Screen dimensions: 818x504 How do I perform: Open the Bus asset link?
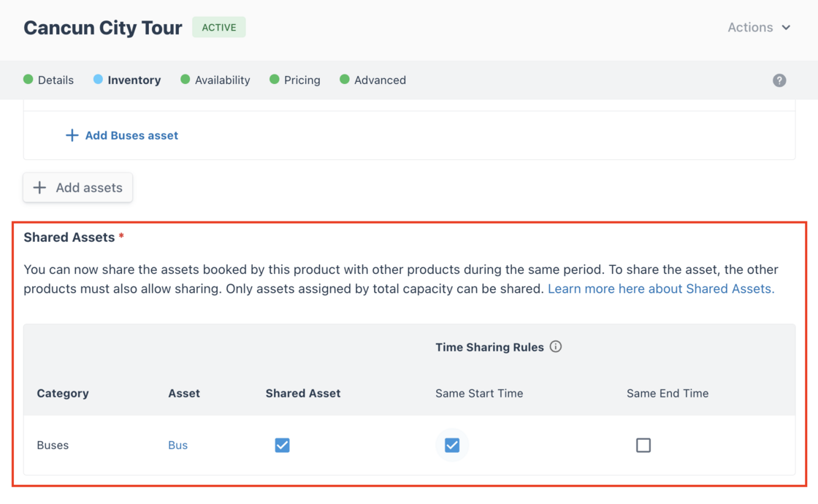[178, 445]
